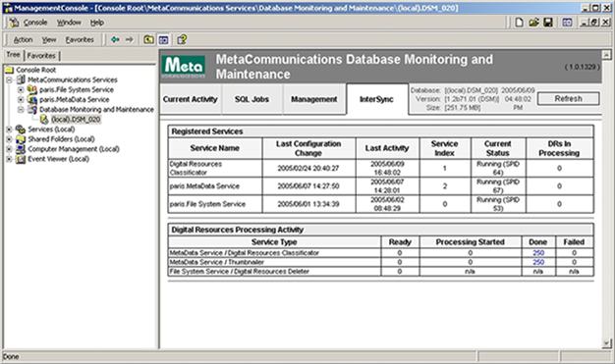Click the Services (Local) gears icon
Screen dimensions: 615x364
click(21, 130)
